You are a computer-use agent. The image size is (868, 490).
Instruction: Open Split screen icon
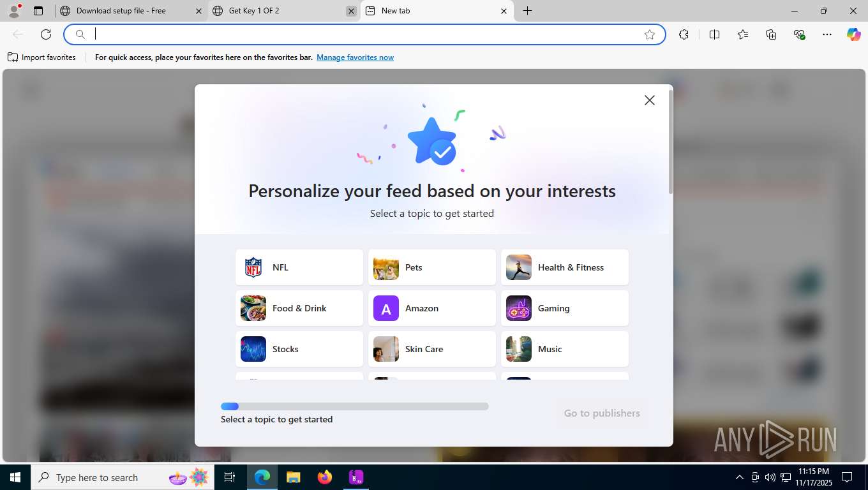click(x=714, y=34)
